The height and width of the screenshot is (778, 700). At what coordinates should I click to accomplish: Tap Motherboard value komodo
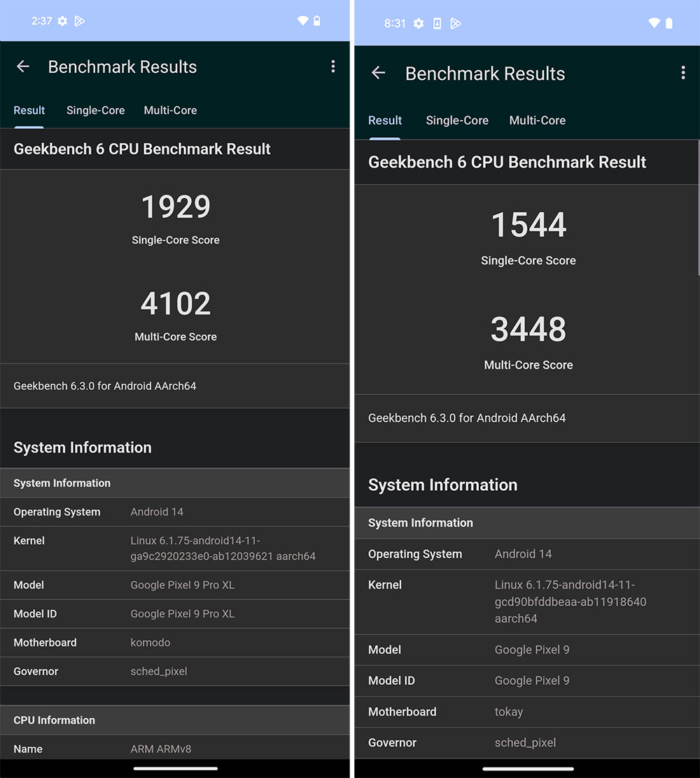click(x=150, y=643)
